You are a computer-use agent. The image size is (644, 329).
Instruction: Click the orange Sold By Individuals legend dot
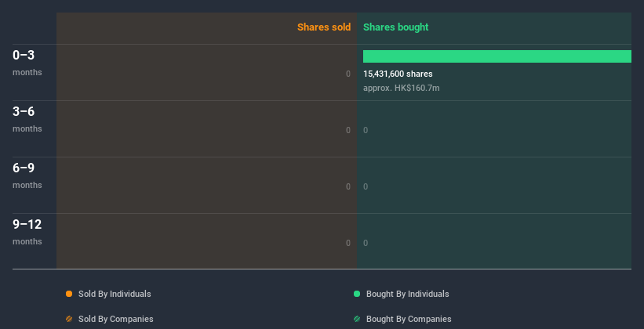point(69,294)
